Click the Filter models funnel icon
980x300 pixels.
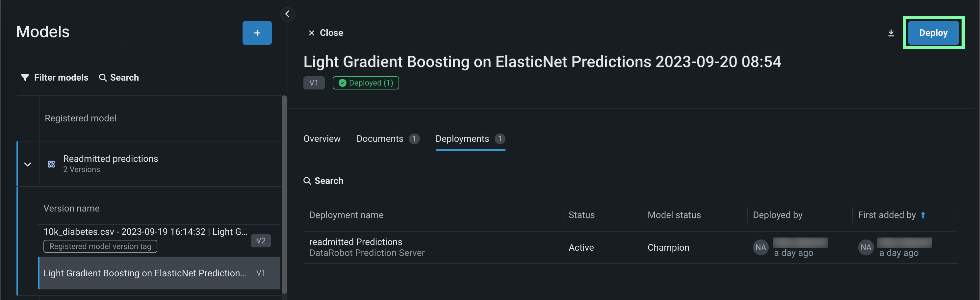[25, 78]
